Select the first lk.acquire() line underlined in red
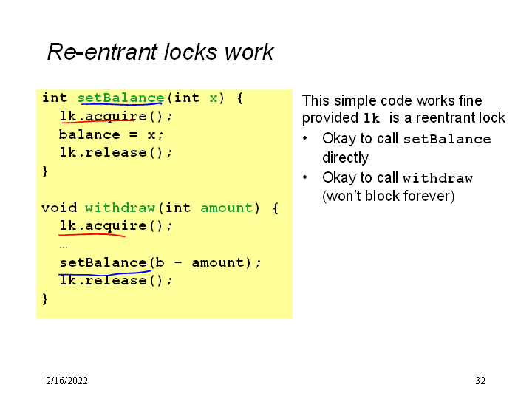The image size is (532, 399). [x=116, y=116]
